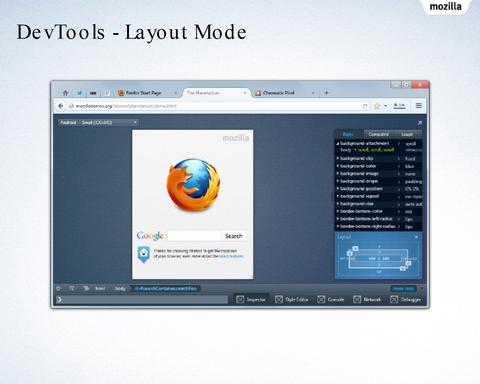Collapse the background-attachment property

coord(338,143)
